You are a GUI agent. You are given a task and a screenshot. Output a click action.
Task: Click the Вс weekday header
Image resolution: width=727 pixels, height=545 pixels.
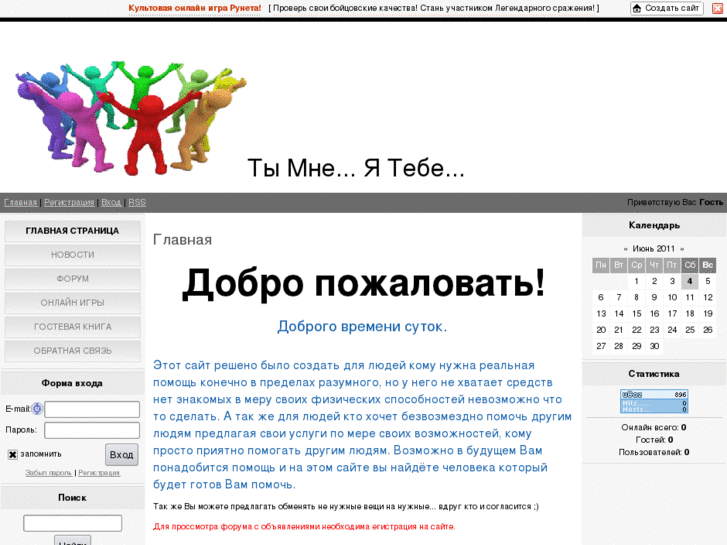708,265
